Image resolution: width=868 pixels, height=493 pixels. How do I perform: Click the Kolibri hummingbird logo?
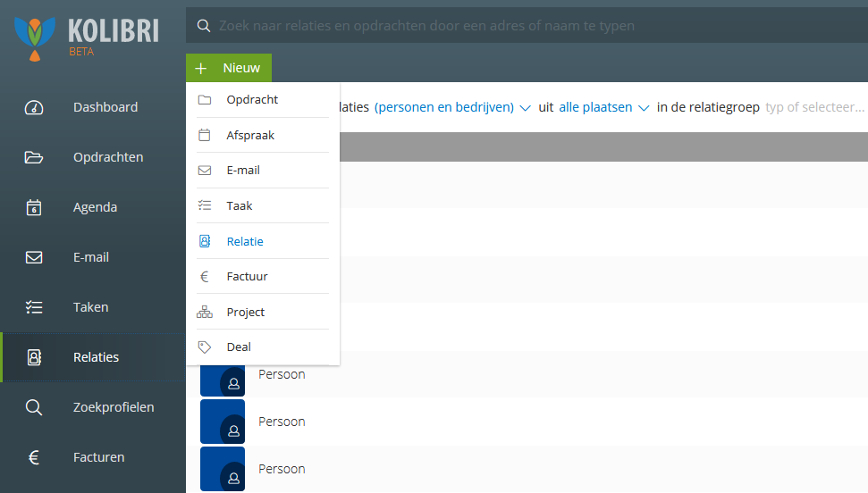[x=34, y=38]
